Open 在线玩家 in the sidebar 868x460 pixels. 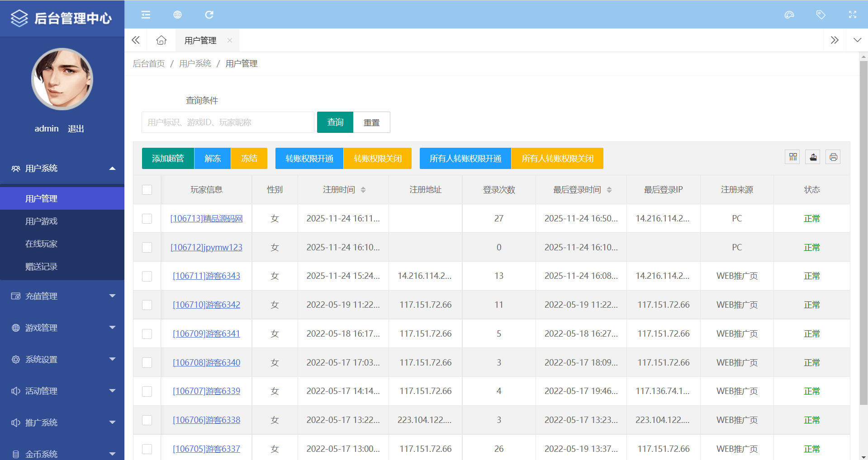[41, 244]
